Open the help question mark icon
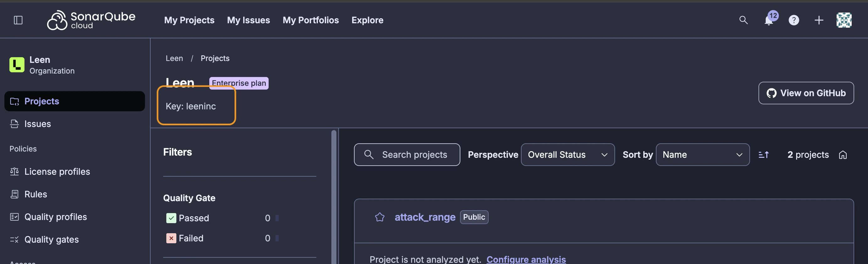 coord(794,20)
